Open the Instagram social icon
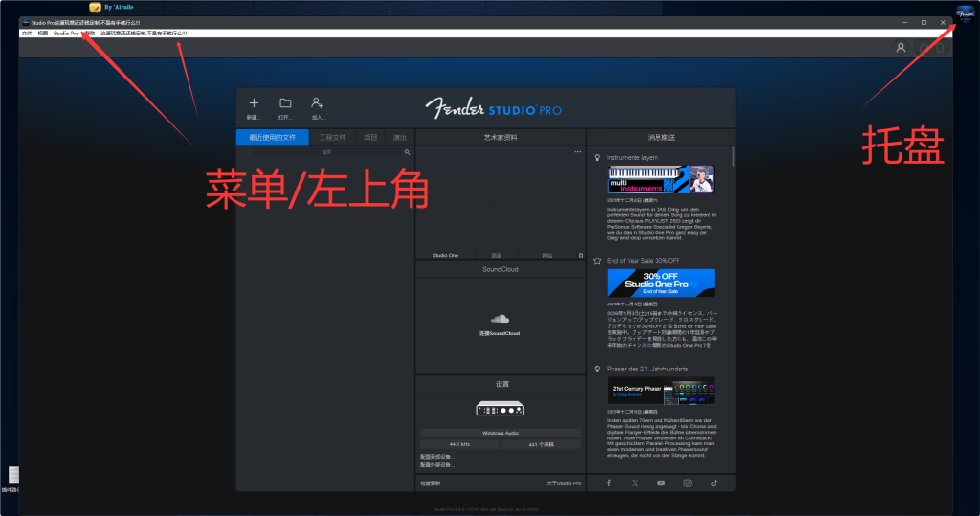Screen dimensions: 980x516 click(x=687, y=482)
